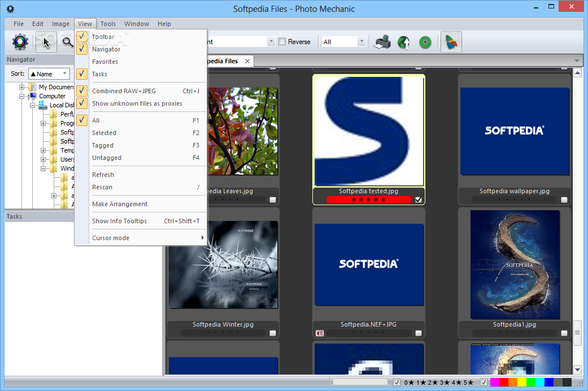The image size is (588, 391).
Task: Open the Help menu
Action: (164, 24)
